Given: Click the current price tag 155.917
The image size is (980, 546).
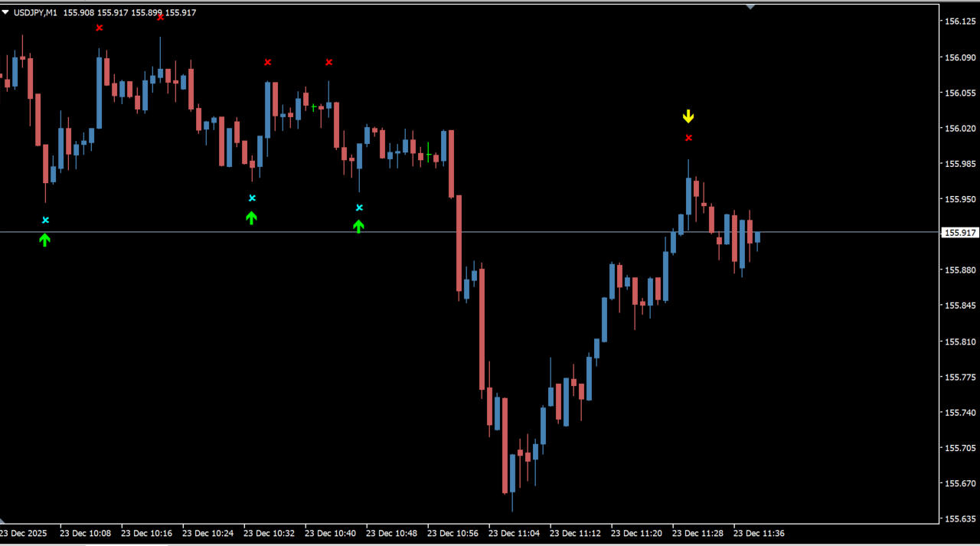Looking at the screenshot, I should 960,233.
